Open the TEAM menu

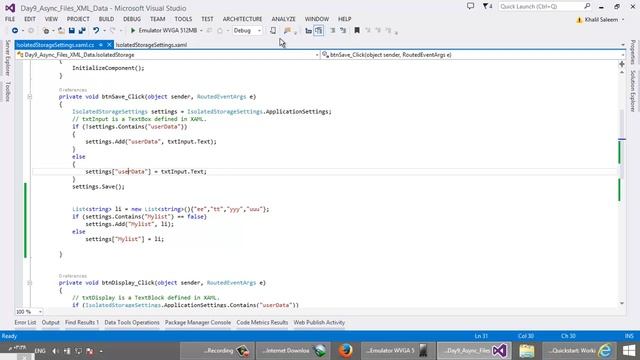point(157,19)
